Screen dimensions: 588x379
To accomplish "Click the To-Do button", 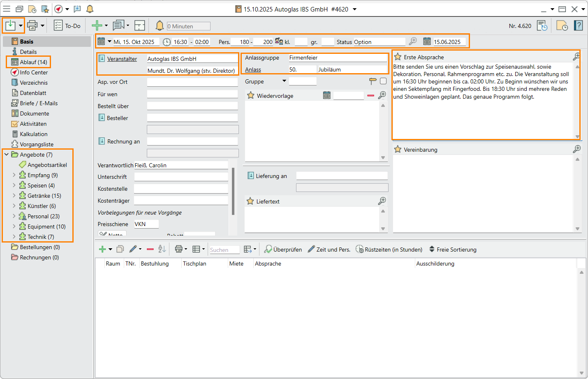I will (67, 25).
